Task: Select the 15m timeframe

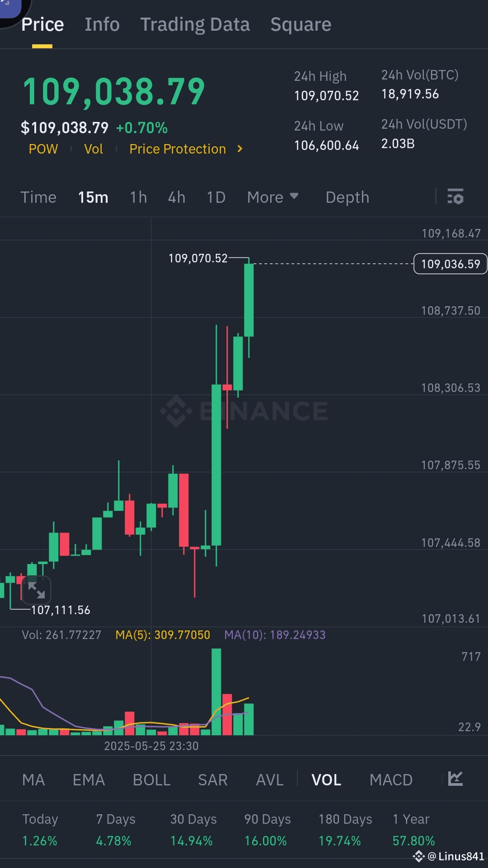Action: (93, 197)
